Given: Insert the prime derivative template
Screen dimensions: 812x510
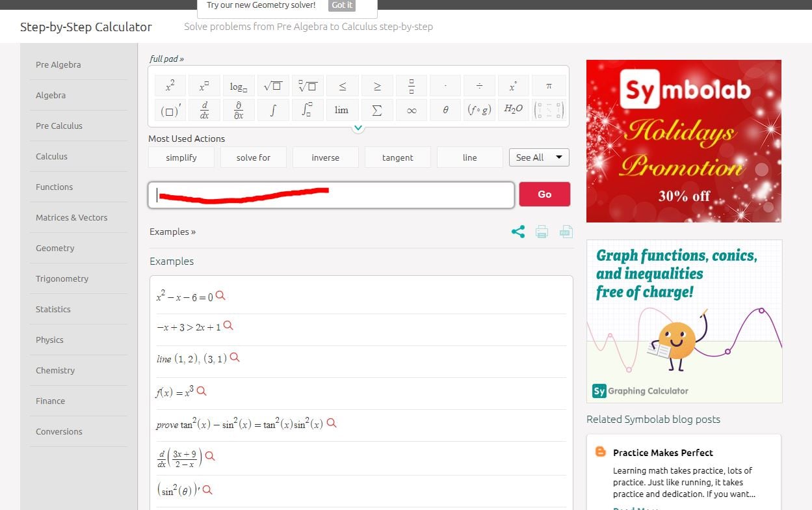Looking at the screenshot, I should tap(170, 110).
